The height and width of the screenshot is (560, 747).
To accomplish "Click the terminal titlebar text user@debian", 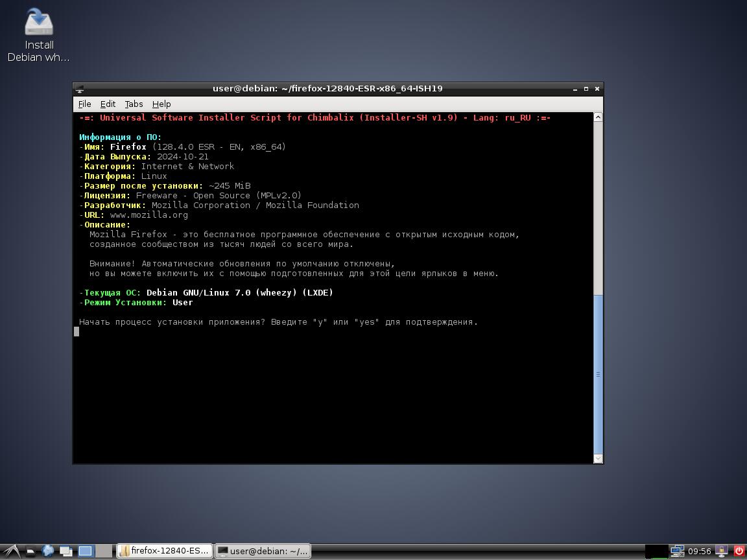I will click(x=327, y=89).
